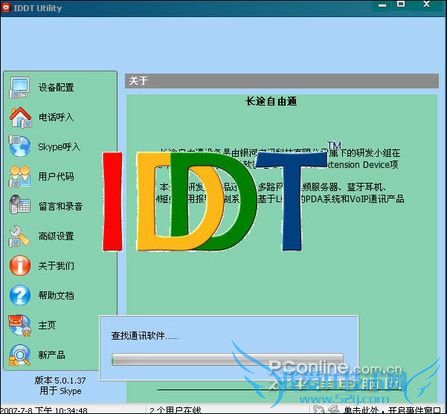Switch to Skype呼入 menu label
The width and height of the screenshot is (447, 414).
59,147
